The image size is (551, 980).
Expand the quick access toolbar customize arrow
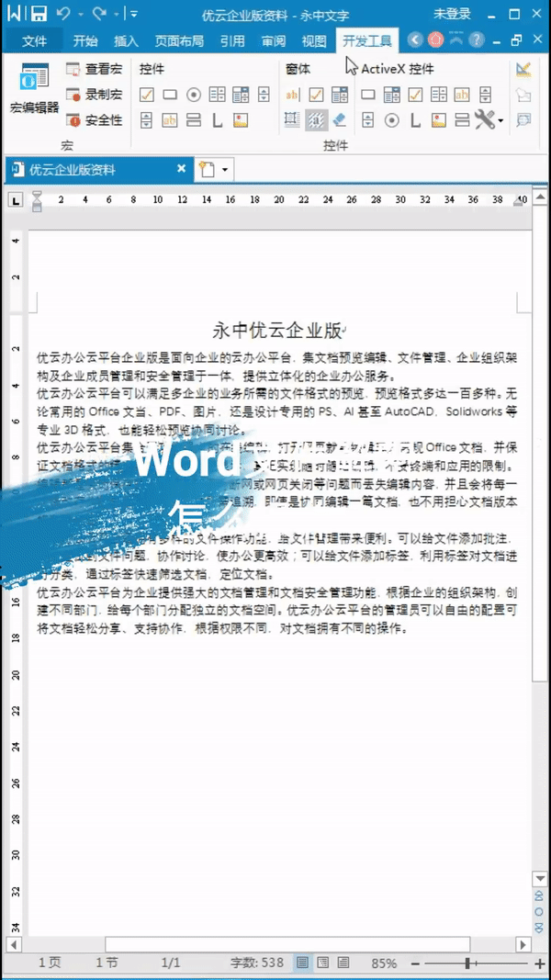(134, 15)
